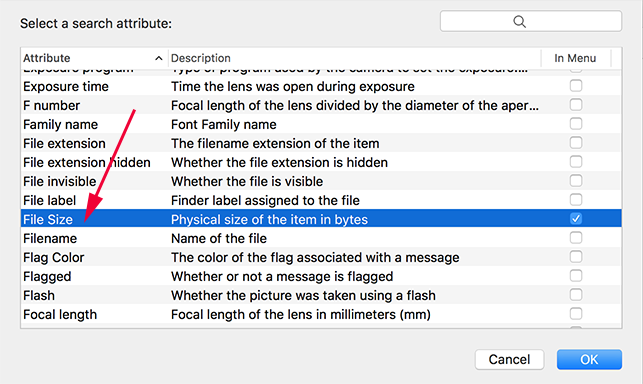Tick In Menu checkbox for File extension

pos(576,143)
